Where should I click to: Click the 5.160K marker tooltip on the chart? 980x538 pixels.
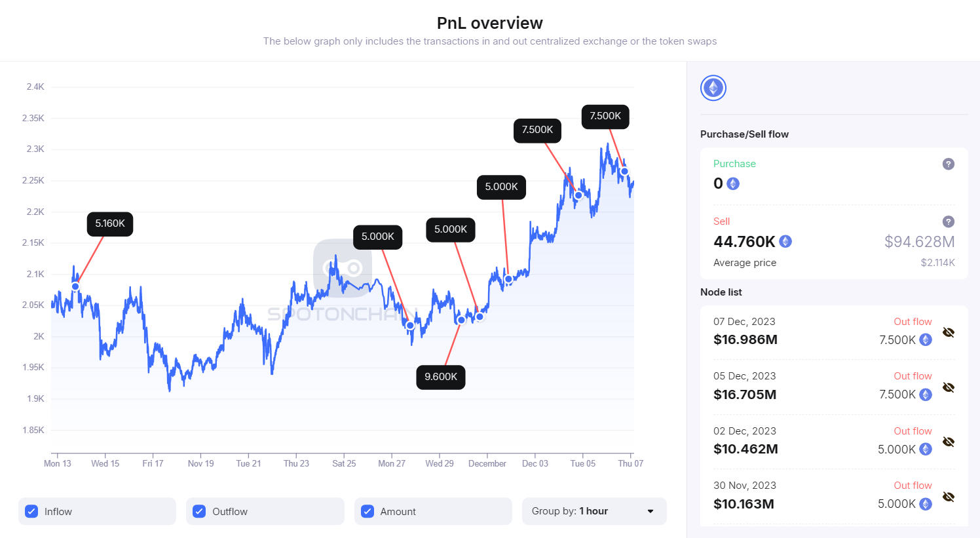[109, 223]
